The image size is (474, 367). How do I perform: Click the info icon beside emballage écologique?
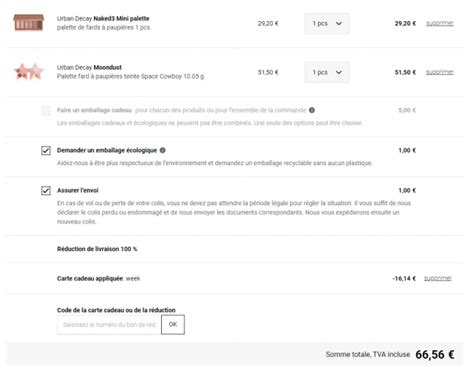162,150
